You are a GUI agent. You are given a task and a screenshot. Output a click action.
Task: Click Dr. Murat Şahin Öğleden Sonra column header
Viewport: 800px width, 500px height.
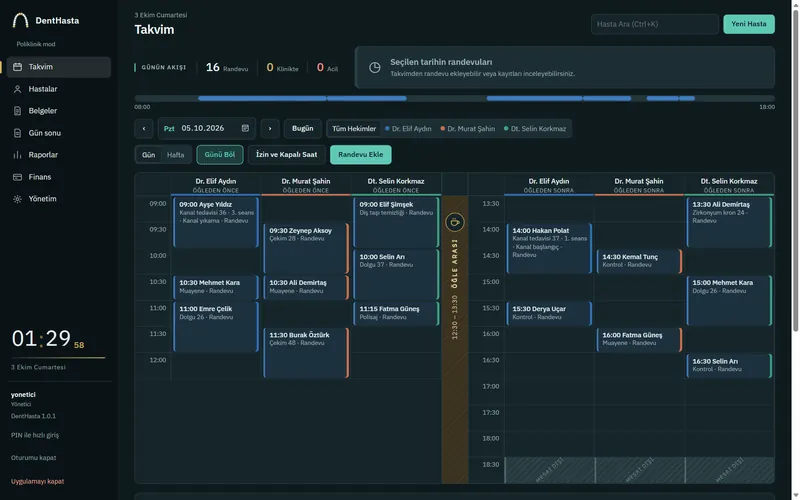[639, 185]
